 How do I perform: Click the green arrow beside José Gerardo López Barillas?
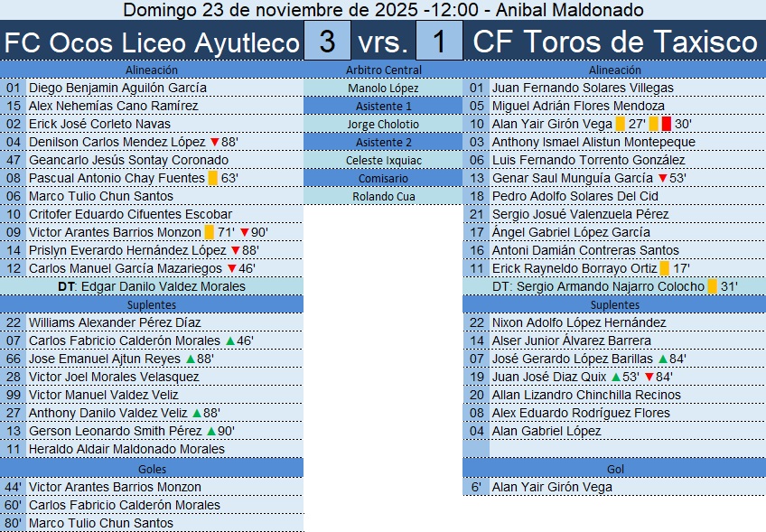pyautogui.click(x=662, y=359)
